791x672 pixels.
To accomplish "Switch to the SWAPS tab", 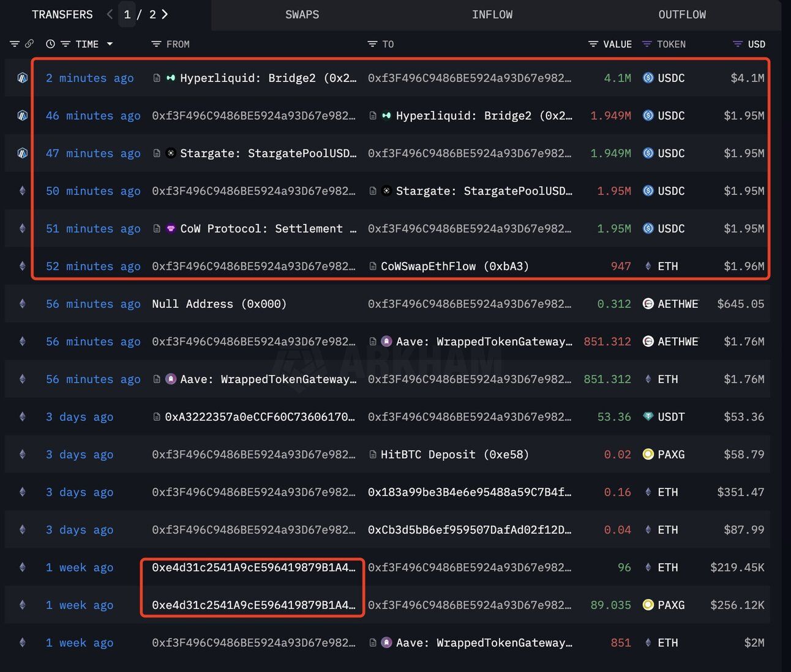I will click(x=302, y=14).
